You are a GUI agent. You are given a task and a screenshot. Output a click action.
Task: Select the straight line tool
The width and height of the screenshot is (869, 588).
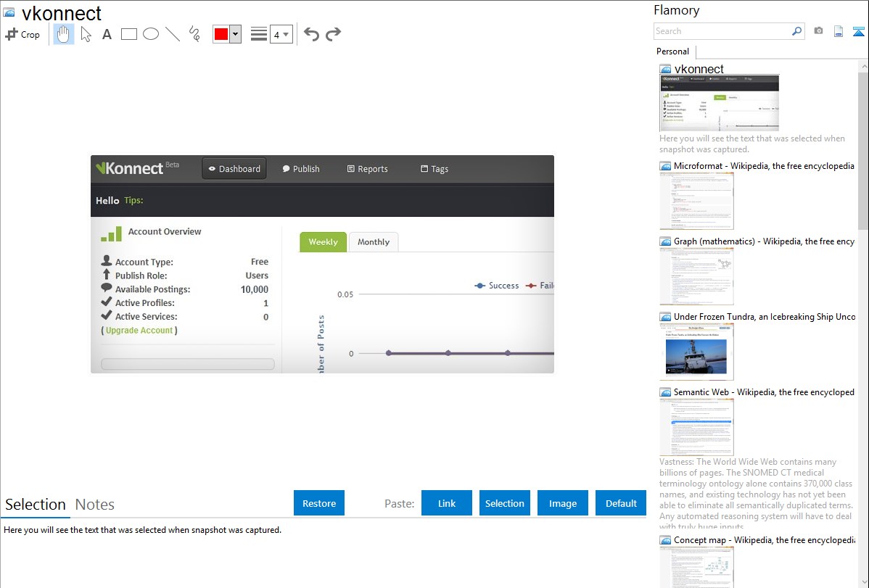click(x=173, y=34)
